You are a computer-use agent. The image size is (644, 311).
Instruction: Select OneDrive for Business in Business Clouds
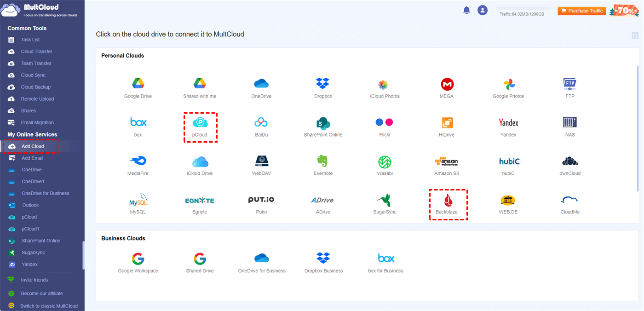[x=261, y=263]
